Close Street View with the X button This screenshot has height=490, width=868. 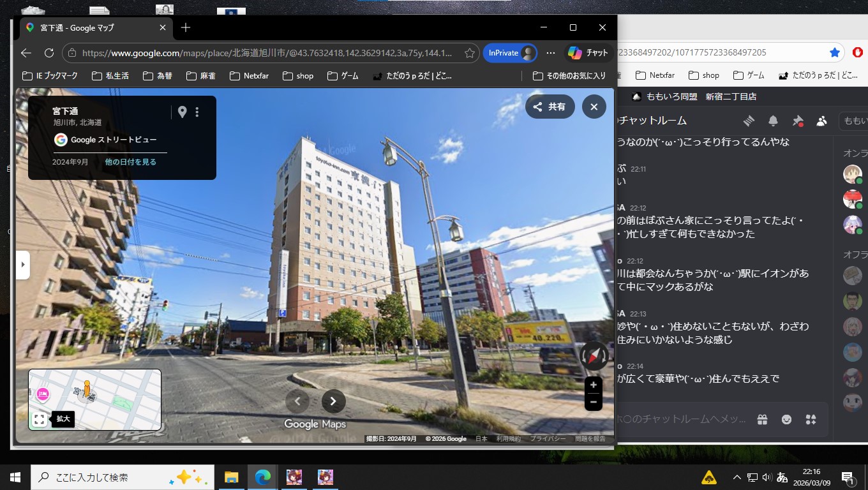[x=594, y=107]
